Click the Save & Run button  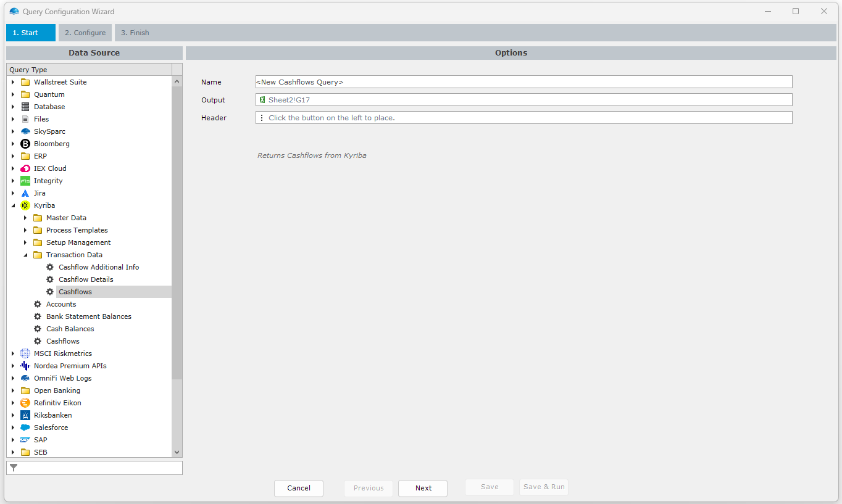(544, 487)
